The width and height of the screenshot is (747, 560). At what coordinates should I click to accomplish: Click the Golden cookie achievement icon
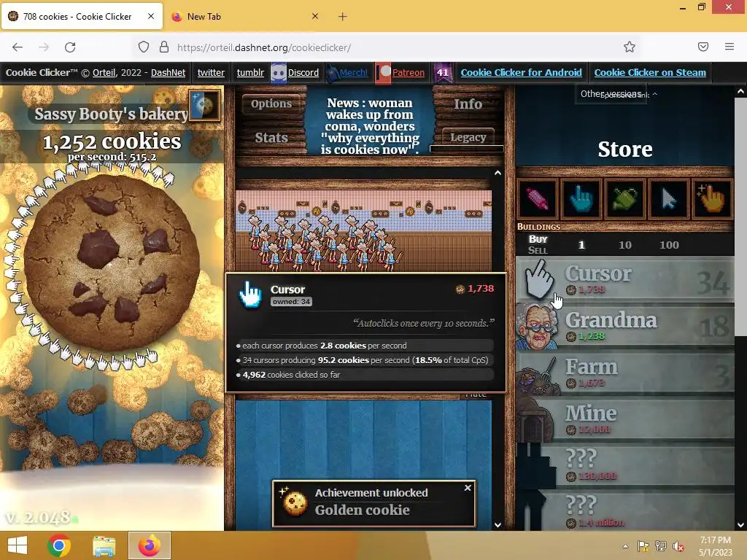(293, 502)
